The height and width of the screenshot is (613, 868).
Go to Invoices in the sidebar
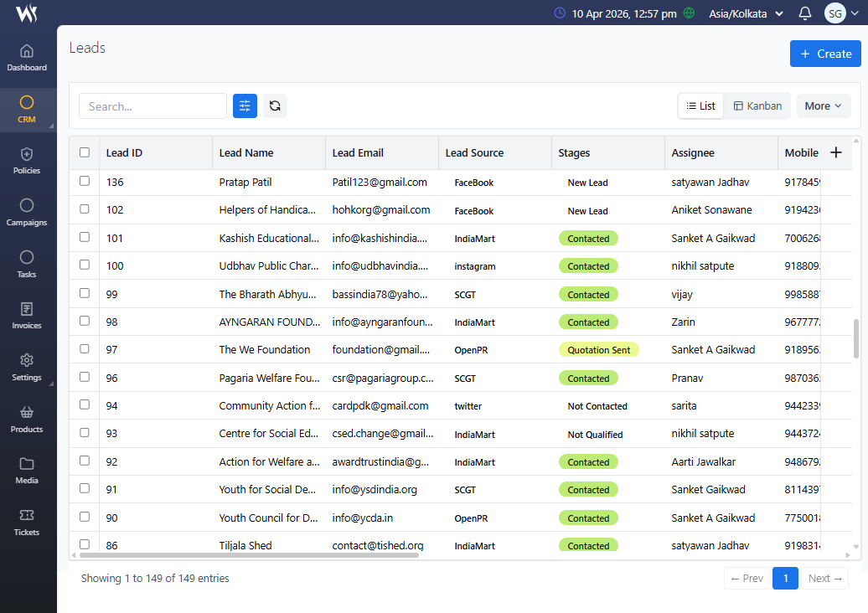(27, 316)
